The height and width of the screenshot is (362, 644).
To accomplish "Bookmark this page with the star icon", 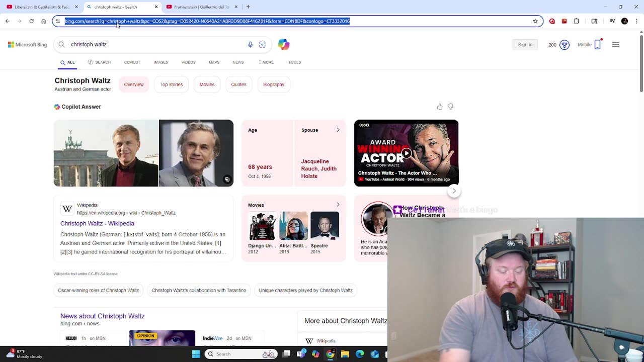I will coord(535,21).
